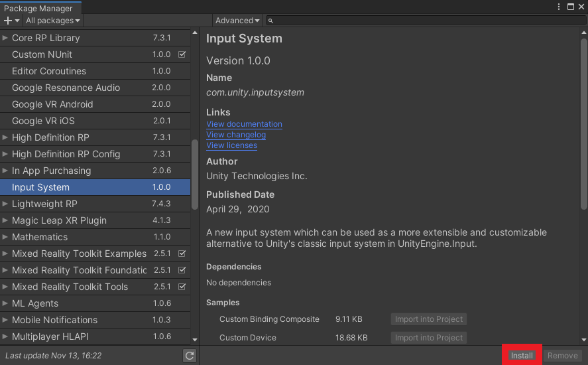The image size is (588, 365).
Task: Click checkmark beside Mixed Reality Toolkit Examples
Action: point(182,254)
